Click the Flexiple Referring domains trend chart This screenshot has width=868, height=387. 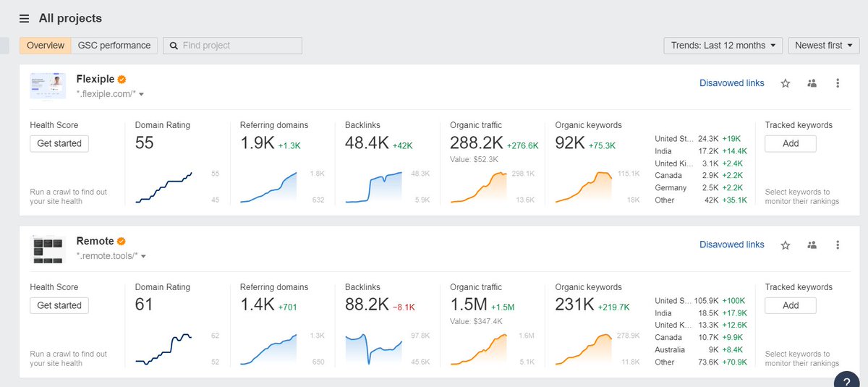268,187
